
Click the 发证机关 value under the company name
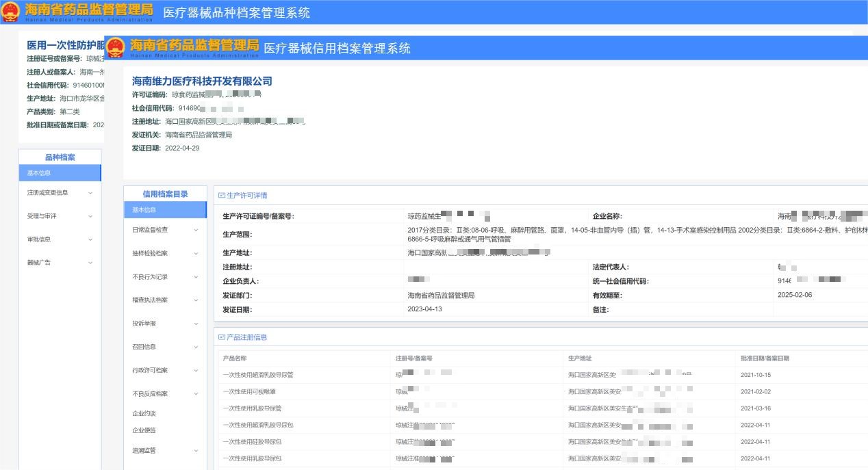199,135
